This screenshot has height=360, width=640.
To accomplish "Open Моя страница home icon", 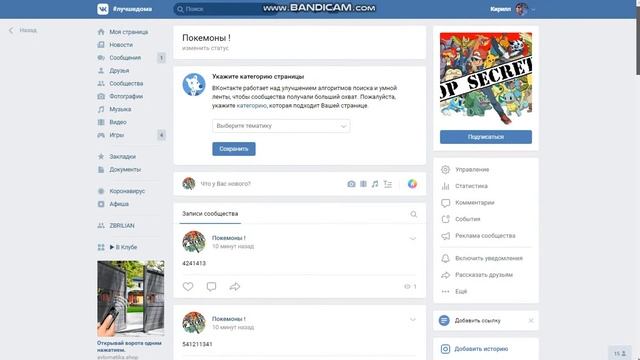I will click(101, 32).
